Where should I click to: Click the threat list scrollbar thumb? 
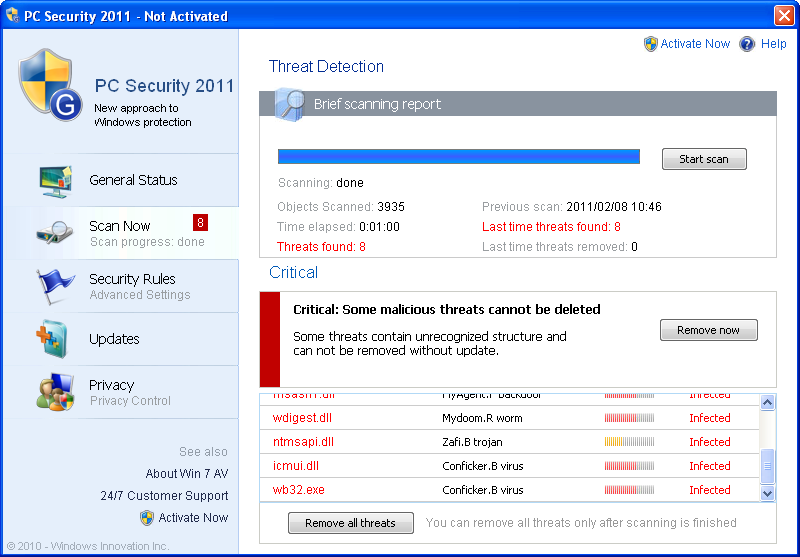tap(767, 466)
